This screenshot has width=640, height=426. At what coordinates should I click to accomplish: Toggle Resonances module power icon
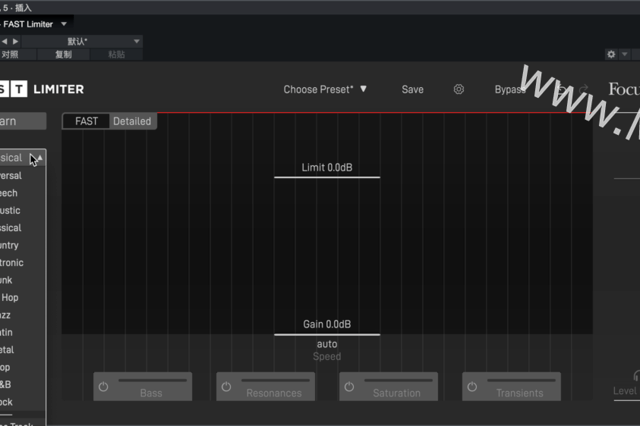coord(227,386)
